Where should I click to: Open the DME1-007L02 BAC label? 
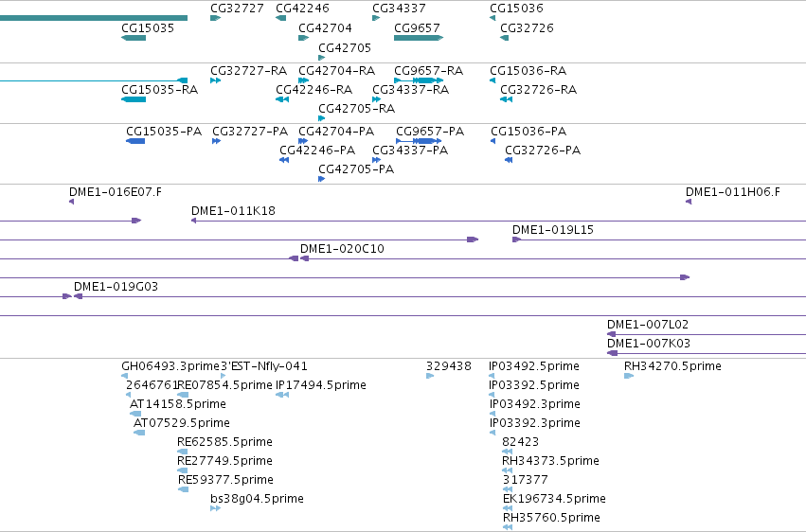click(648, 325)
